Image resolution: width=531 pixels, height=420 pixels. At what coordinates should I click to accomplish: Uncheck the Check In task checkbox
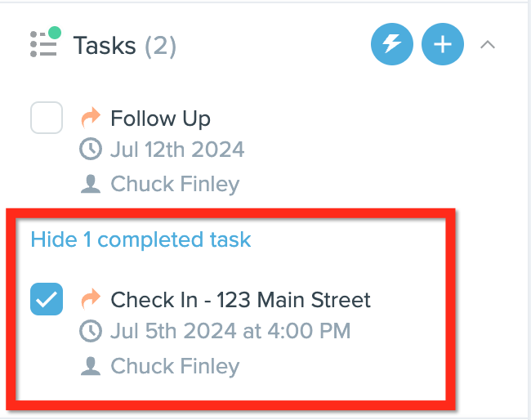click(x=47, y=299)
